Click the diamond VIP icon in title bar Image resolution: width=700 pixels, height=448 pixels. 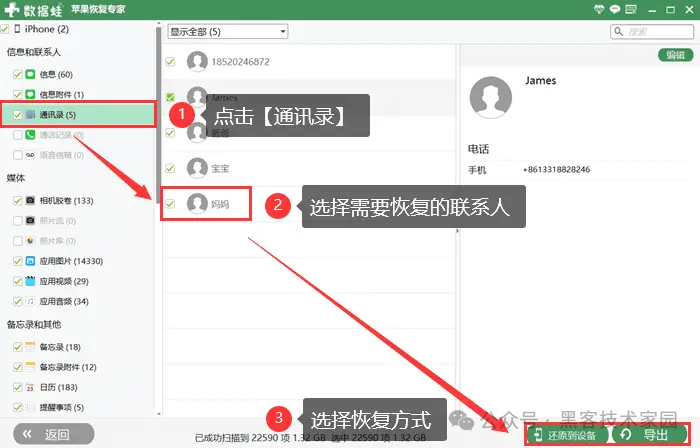pos(599,9)
